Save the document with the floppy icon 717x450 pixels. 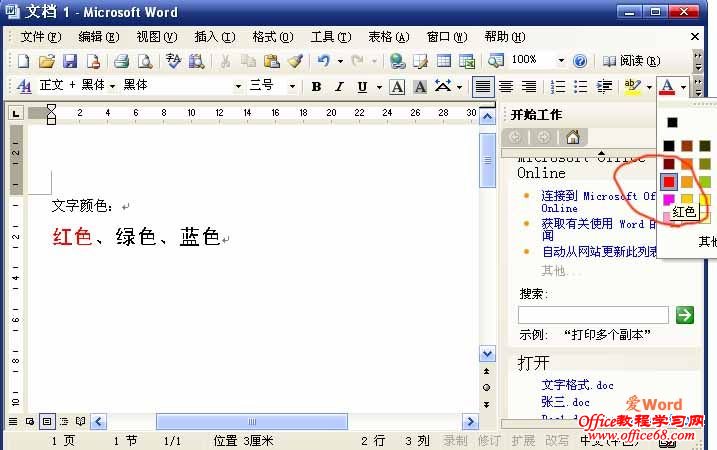(70, 61)
